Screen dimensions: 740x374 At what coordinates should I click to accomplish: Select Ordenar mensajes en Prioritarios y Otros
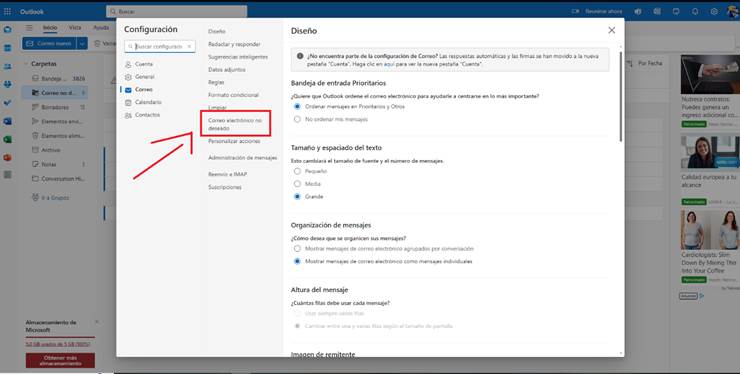(x=297, y=107)
